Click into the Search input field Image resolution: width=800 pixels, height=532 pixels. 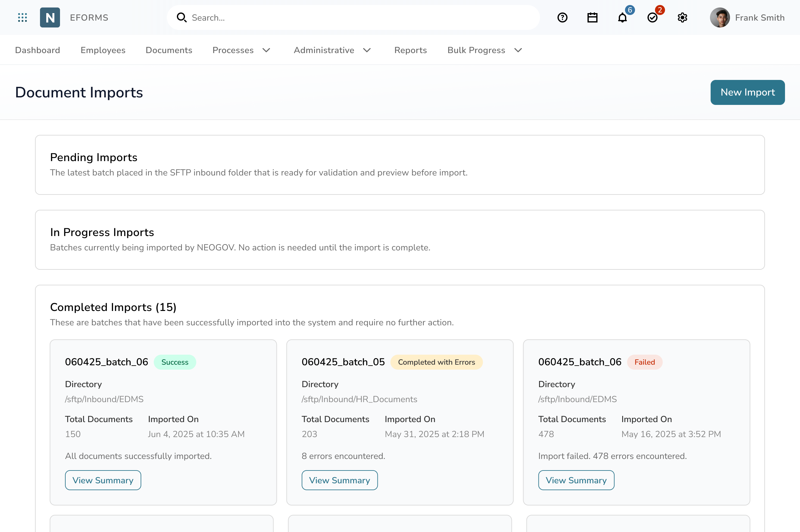(x=360, y=18)
